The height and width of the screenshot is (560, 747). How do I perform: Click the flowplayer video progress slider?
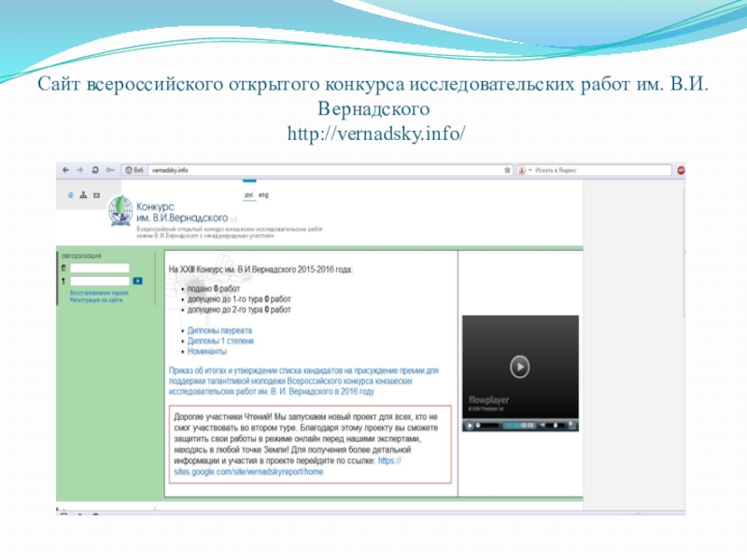click(488, 426)
